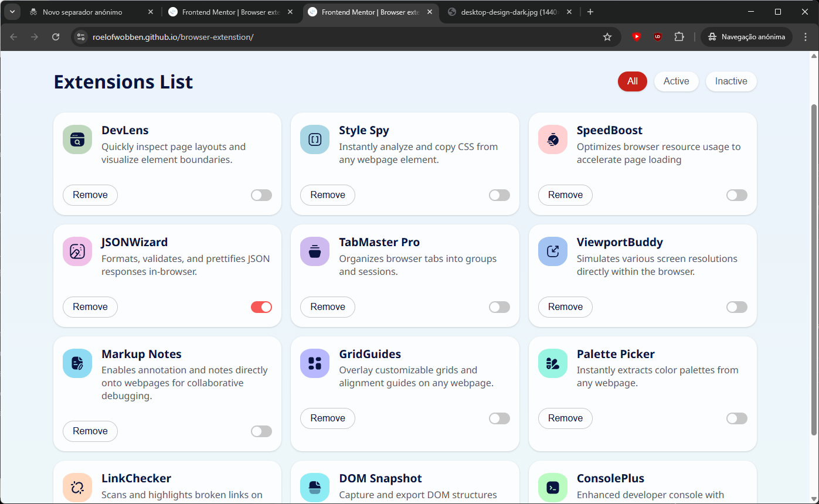Click the TabMaster Pro extension icon
Viewport: 819px width, 504px height.
click(x=315, y=251)
